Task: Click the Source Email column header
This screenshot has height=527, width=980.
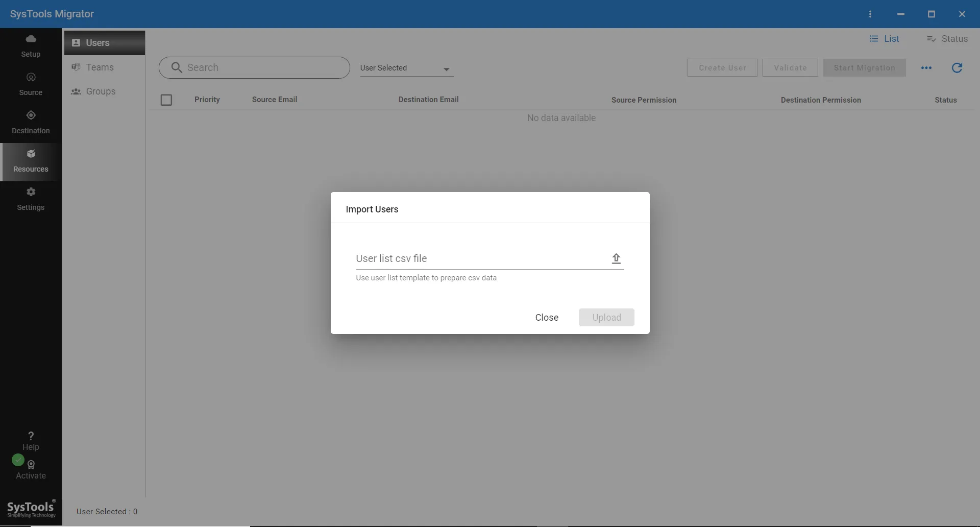Action: pos(275,100)
